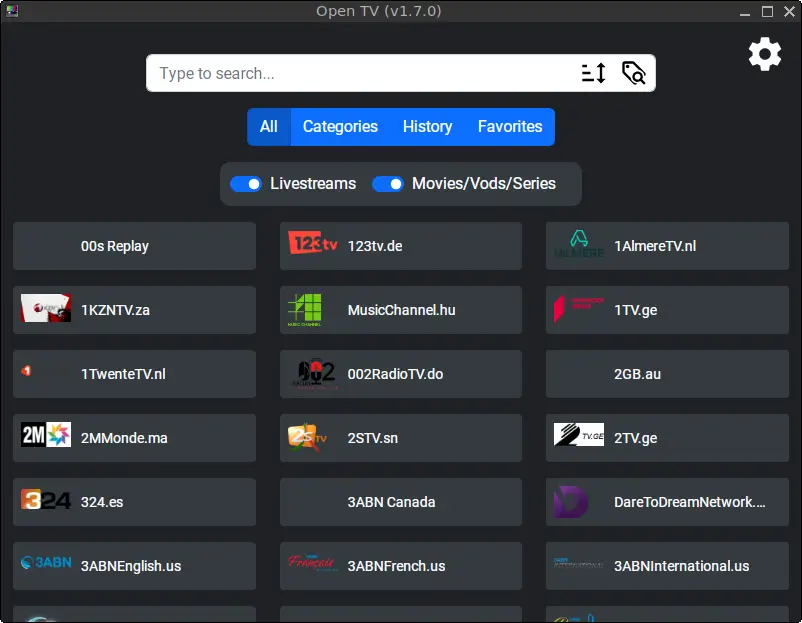Screen dimensions: 802x623
Task: Click the 3ABNEnglish.us channel name
Action: coord(131,566)
